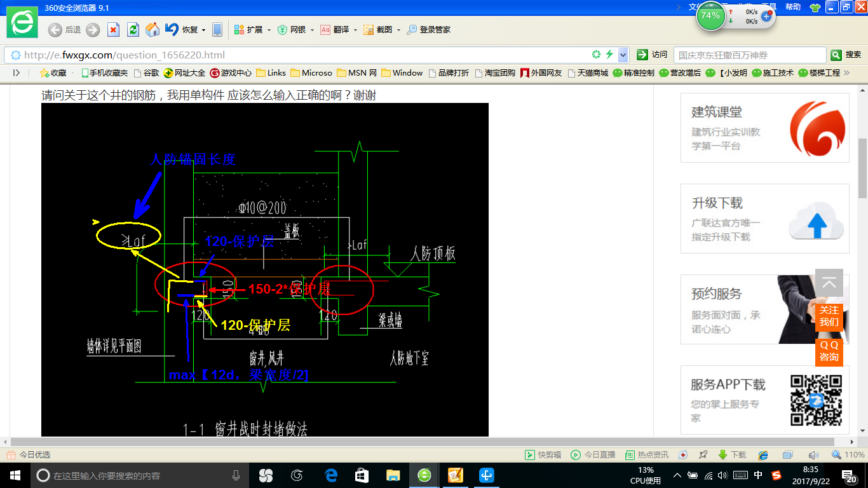The image size is (868, 488).
Task: Click the vertical page scrollbar
Action: coord(862,168)
